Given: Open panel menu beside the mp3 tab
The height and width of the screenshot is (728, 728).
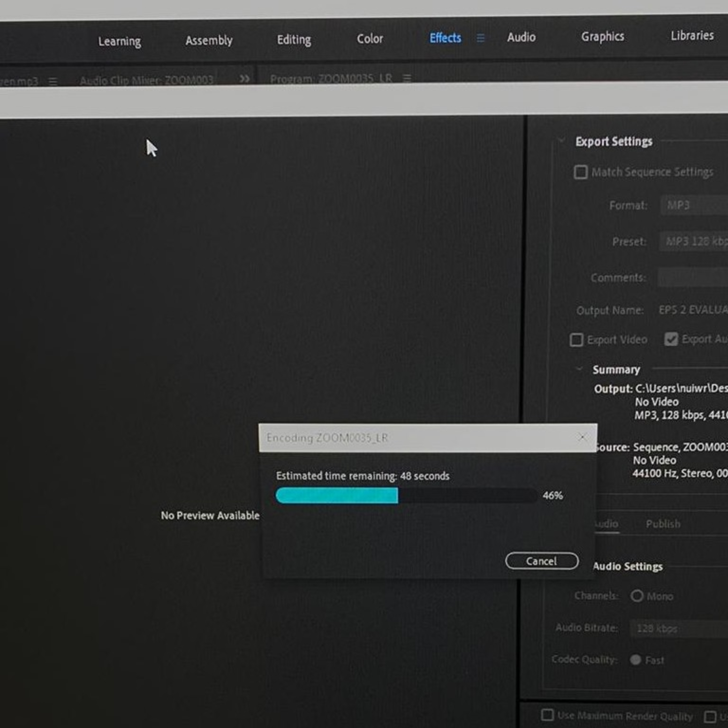Looking at the screenshot, I should click(x=53, y=81).
